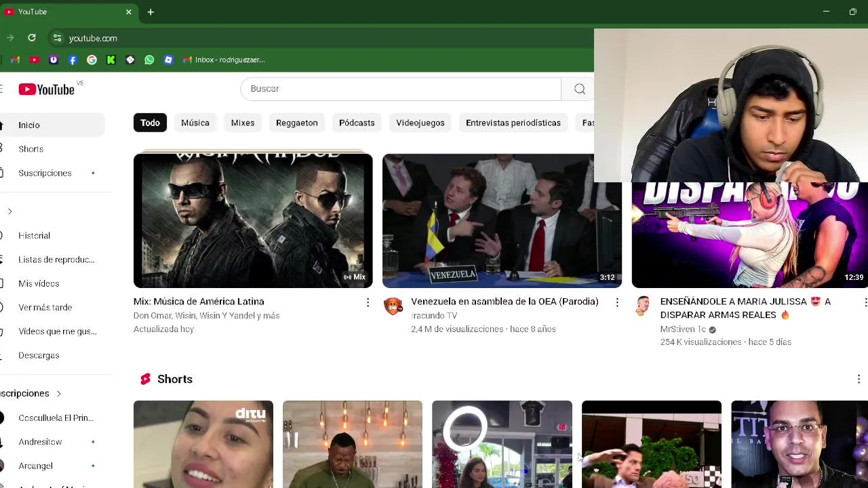Open Venezuela en asamblea de la OEA title

[x=505, y=302]
